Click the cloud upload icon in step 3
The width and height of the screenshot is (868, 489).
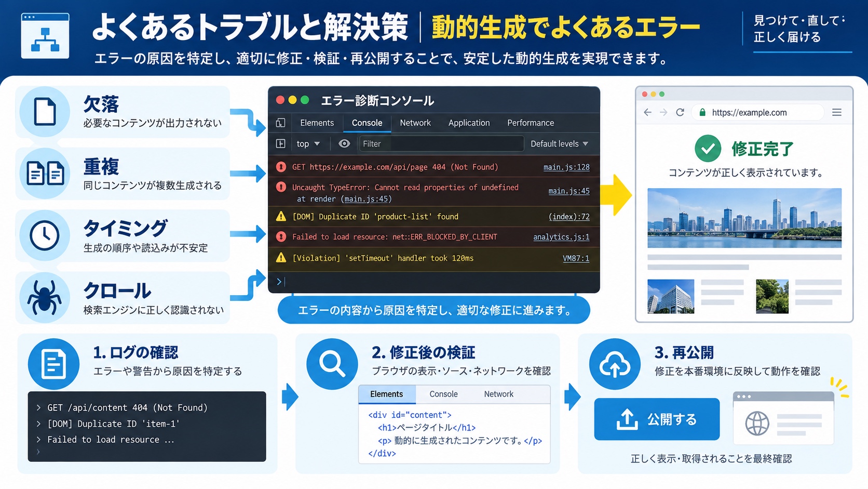[x=615, y=364]
